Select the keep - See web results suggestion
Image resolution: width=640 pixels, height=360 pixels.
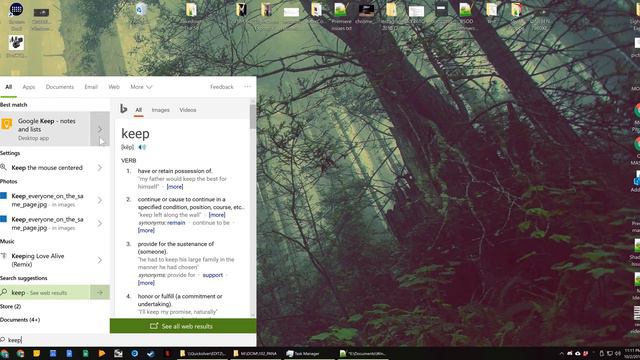click(x=45, y=293)
